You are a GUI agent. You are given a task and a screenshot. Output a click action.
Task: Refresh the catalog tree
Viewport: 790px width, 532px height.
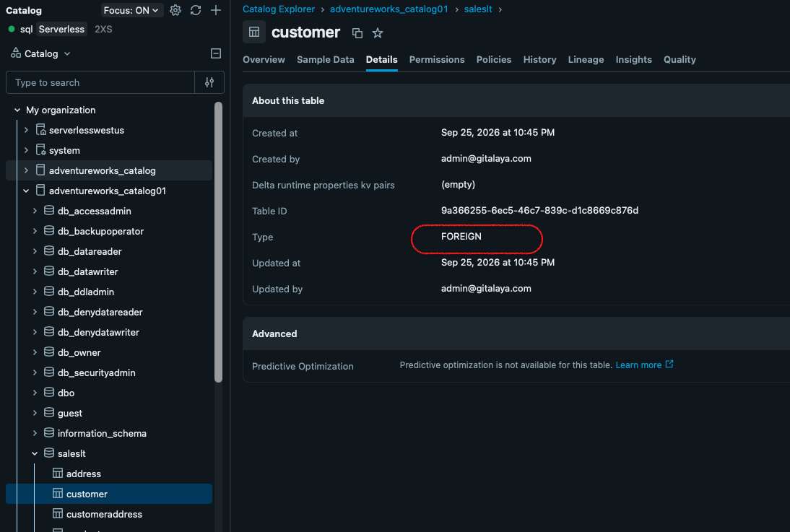pos(196,10)
